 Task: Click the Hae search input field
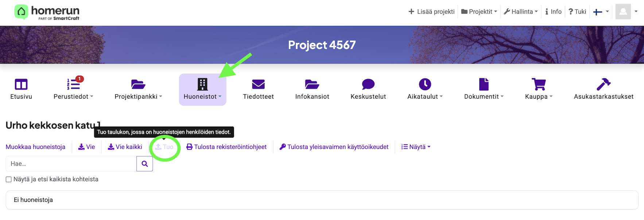(71, 164)
